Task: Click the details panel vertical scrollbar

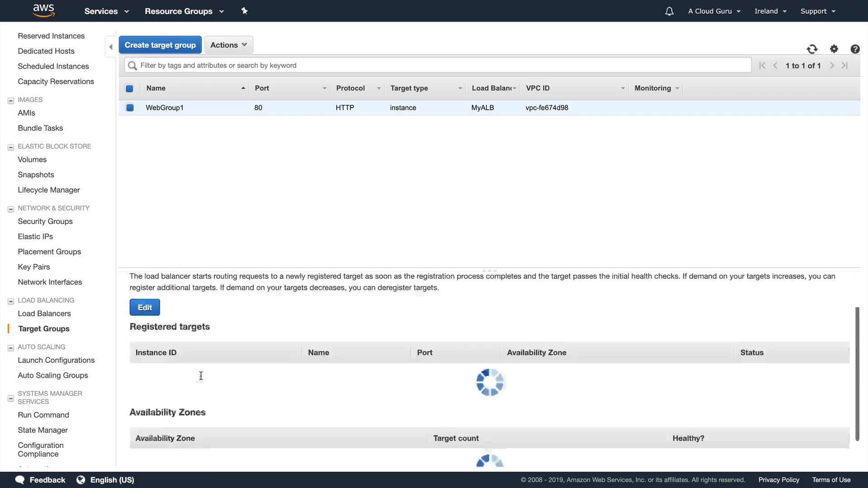Action: pyautogui.click(x=857, y=374)
